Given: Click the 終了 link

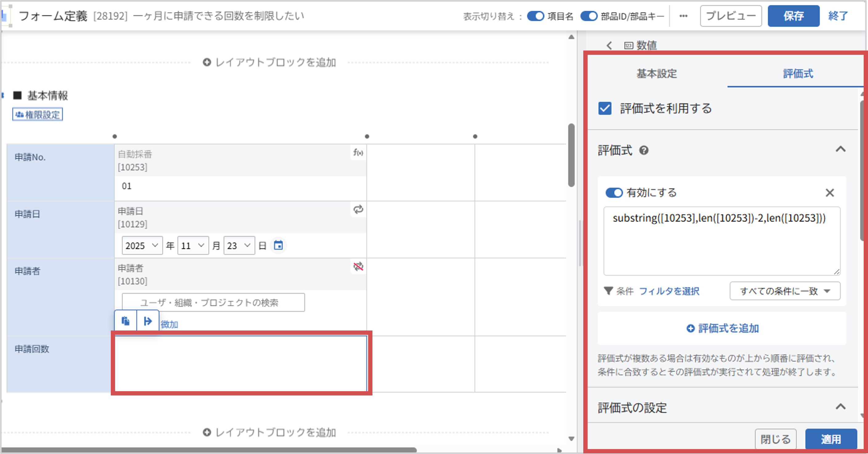Looking at the screenshot, I should pyautogui.click(x=838, y=16).
